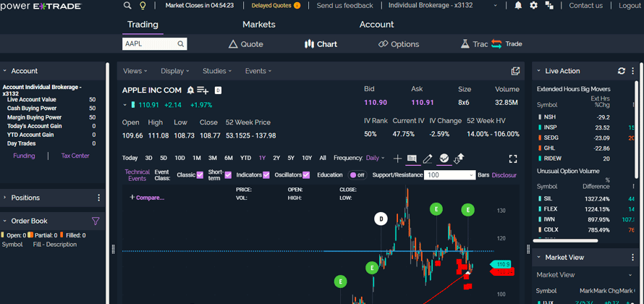Switch to the Account tab
The width and height of the screenshot is (644, 304).
pos(376,25)
